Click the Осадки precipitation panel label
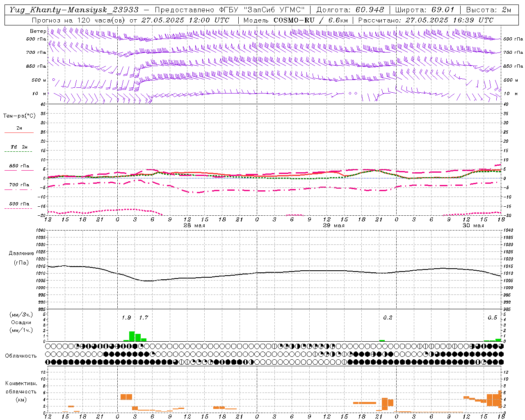The height and width of the screenshot is (420, 525). click(x=21, y=322)
